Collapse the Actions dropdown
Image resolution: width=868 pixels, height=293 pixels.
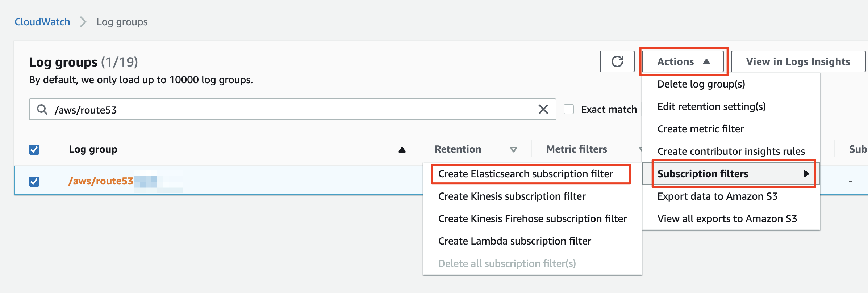(684, 61)
